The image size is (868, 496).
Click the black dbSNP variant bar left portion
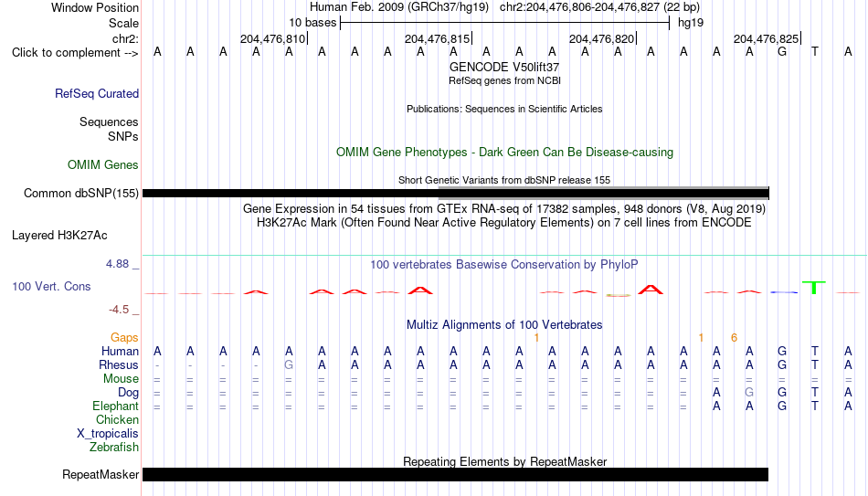(290, 194)
